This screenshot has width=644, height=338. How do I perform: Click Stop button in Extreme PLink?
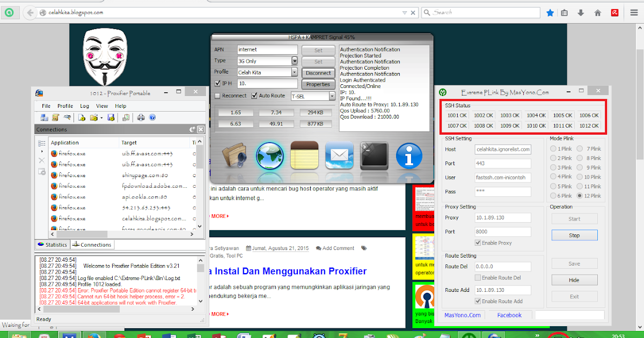click(x=574, y=236)
